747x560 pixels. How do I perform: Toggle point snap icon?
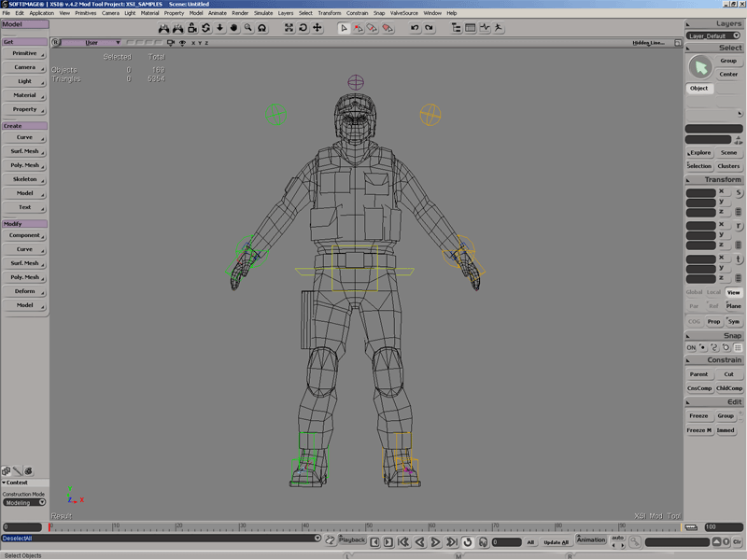703,347
